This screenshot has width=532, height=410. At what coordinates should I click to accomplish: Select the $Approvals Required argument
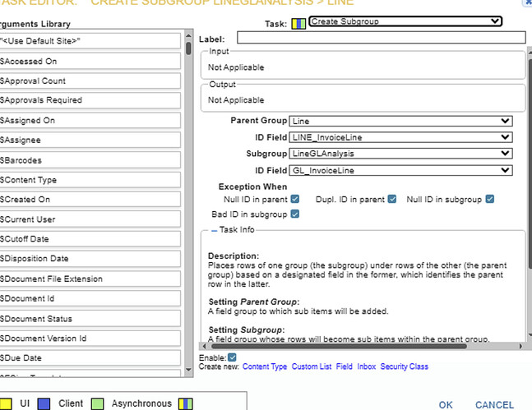coord(90,100)
